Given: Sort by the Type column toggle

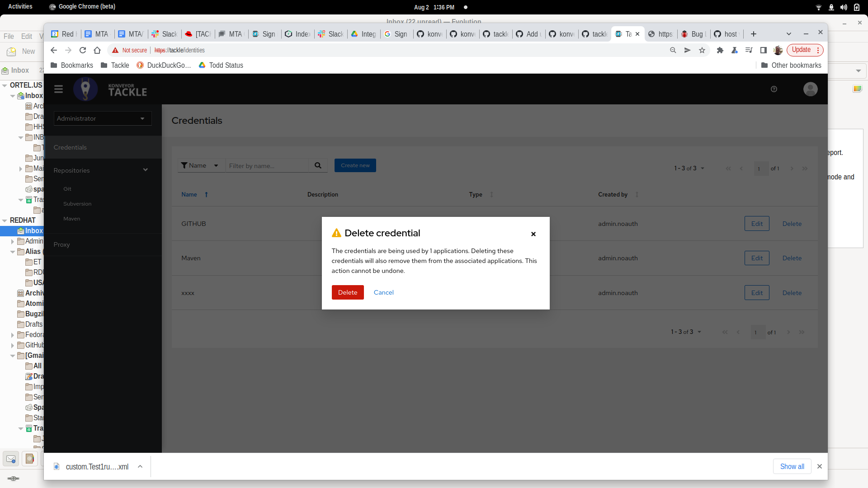Looking at the screenshot, I should [x=481, y=194].
